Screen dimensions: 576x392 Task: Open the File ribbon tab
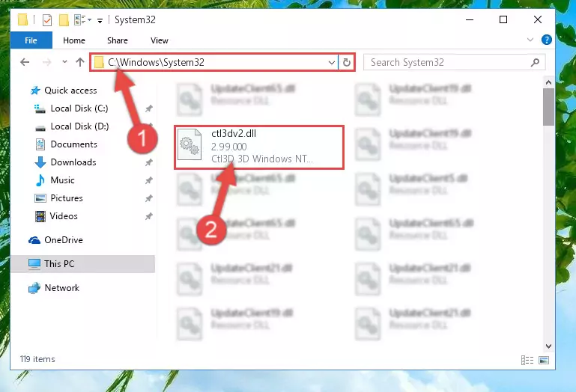31,40
